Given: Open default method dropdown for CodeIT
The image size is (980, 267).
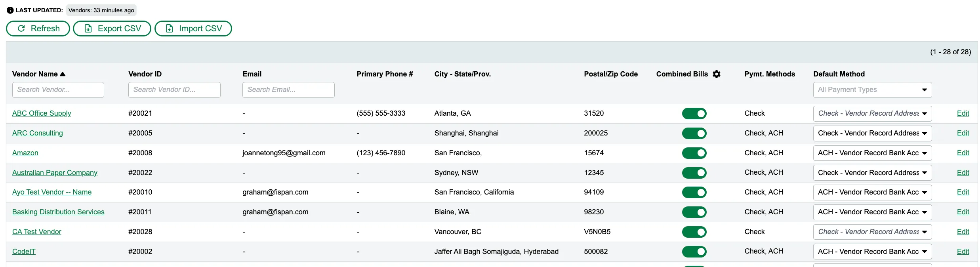Looking at the screenshot, I should [872, 252].
